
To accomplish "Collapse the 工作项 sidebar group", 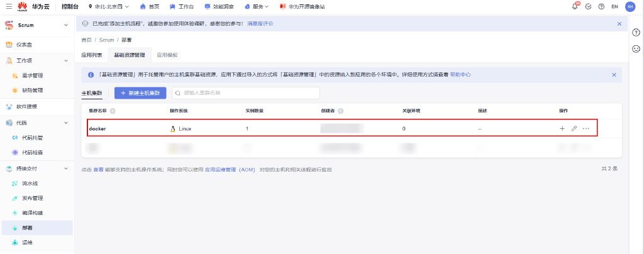I will pos(66,61).
